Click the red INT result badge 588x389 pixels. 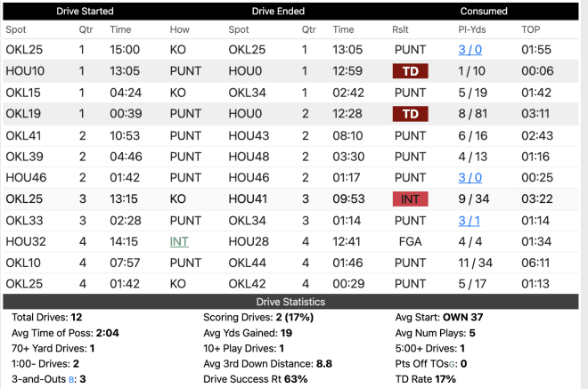click(410, 199)
